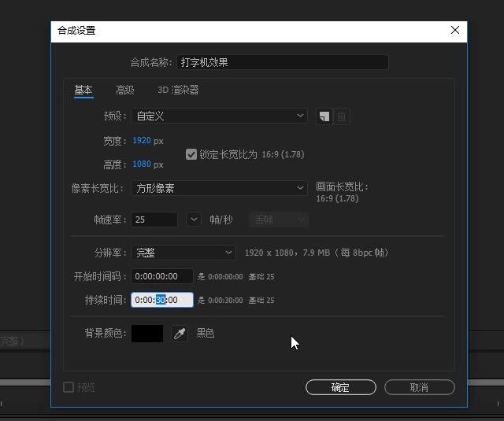This screenshot has width=504, height=421.
Task: Click the height value 1080
Action: point(142,164)
